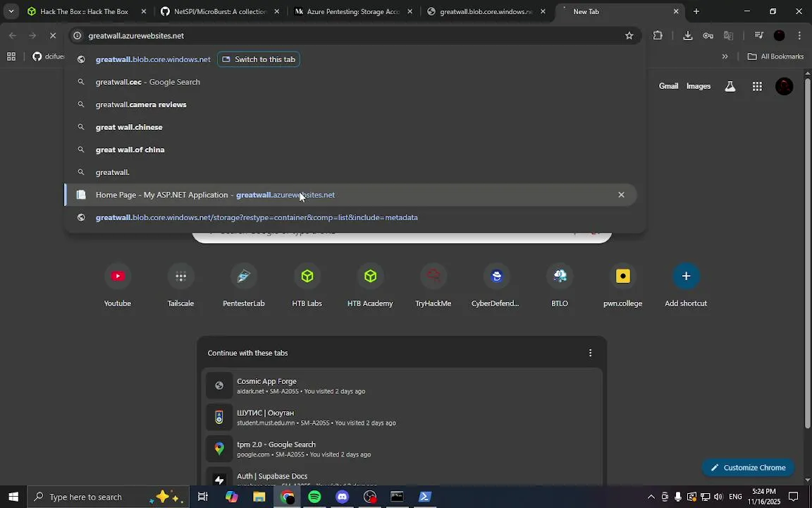This screenshot has width=812, height=508.
Task: Open the Google account avatar
Action: 784,86
